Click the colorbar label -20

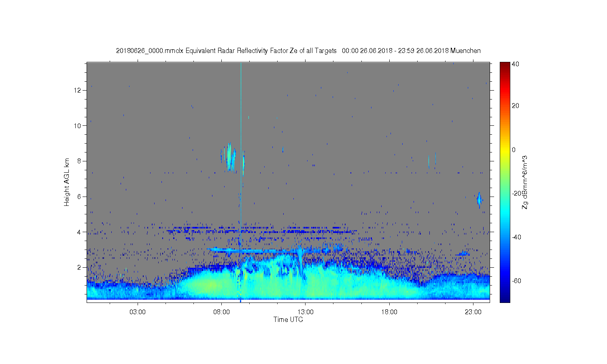[x=516, y=193]
